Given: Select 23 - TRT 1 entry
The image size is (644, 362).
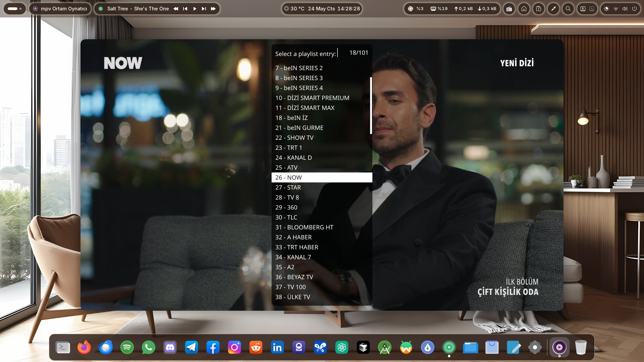Looking at the screenshot, I should 322,148.
